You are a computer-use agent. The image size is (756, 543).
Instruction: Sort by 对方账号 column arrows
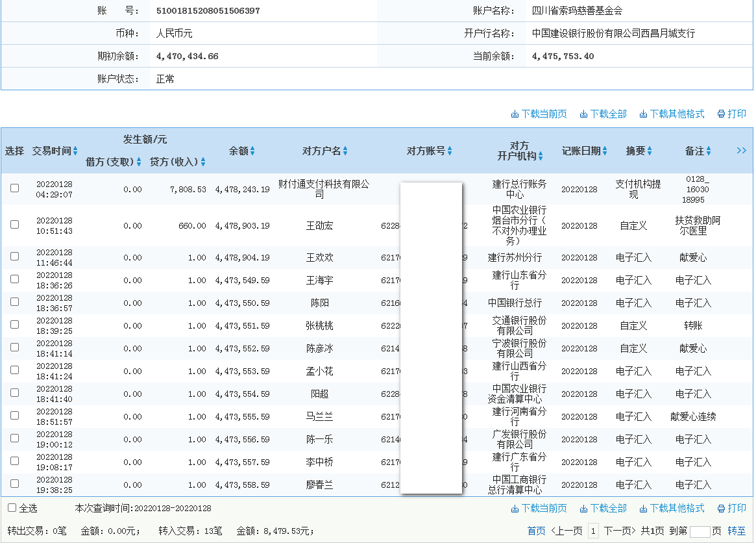pyautogui.click(x=449, y=151)
